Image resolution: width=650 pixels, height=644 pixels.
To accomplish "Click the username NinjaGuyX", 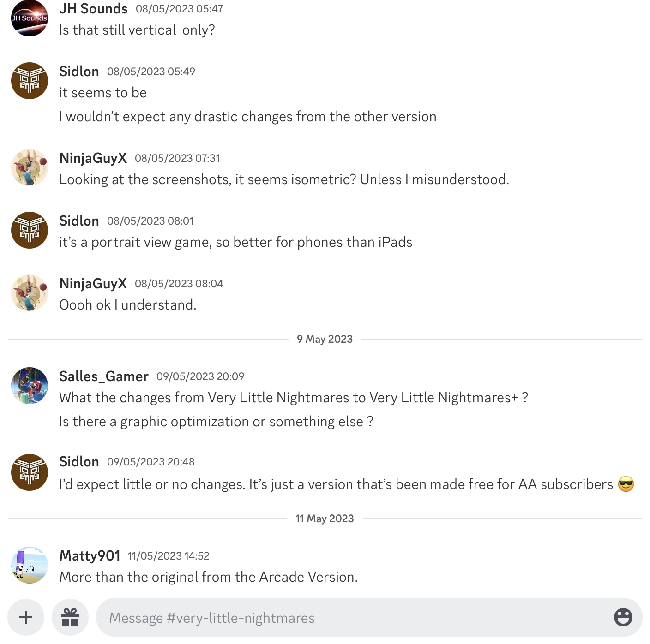I will pyautogui.click(x=93, y=158).
